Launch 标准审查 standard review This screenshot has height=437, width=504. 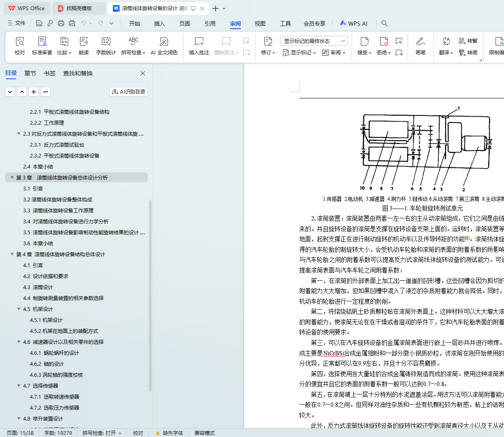coord(42,46)
